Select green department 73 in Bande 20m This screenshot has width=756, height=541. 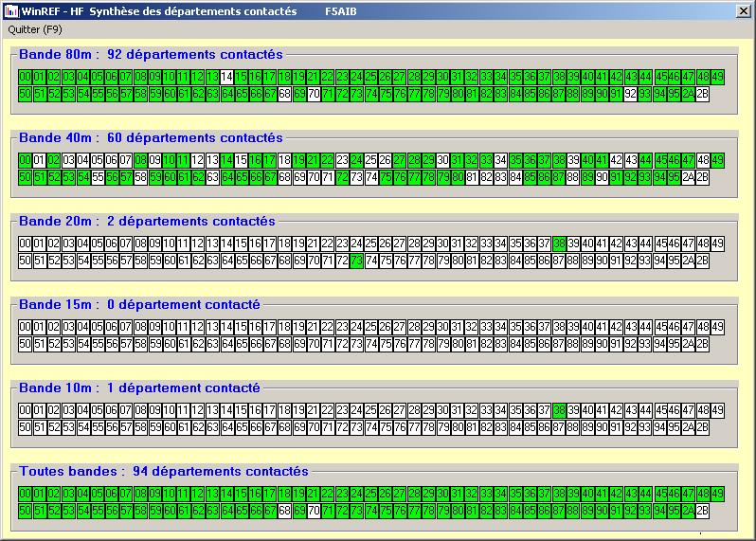tap(356, 261)
